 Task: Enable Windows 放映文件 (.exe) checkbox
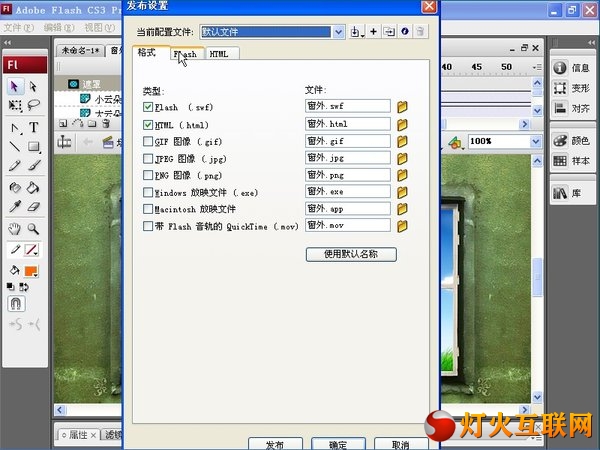click(148, 192)
